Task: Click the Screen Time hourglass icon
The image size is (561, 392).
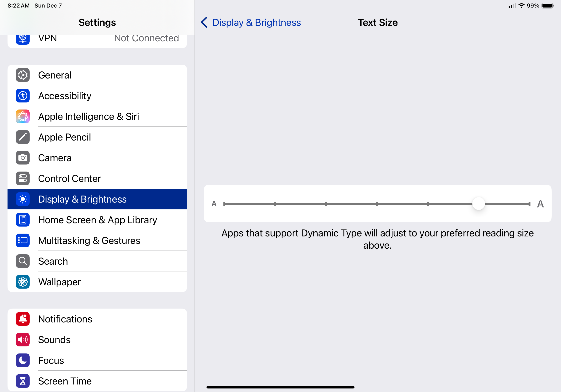Action: [23, 381]
